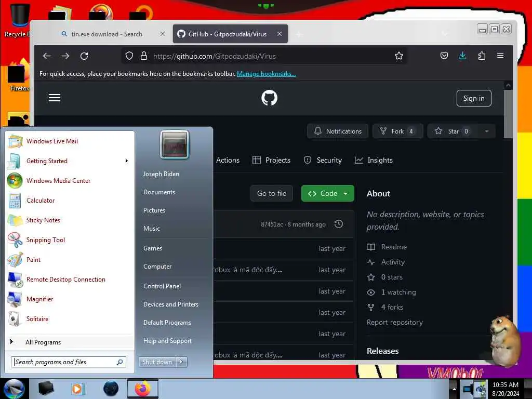Screen dimensions: 532x399
Task: Open the Firefox extensions puzzle icon
Action: 482,56
